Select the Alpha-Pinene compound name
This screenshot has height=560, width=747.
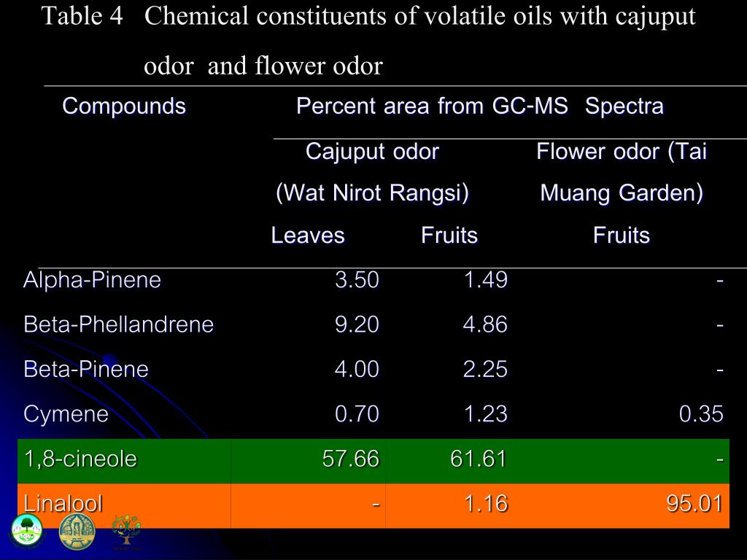93,279
